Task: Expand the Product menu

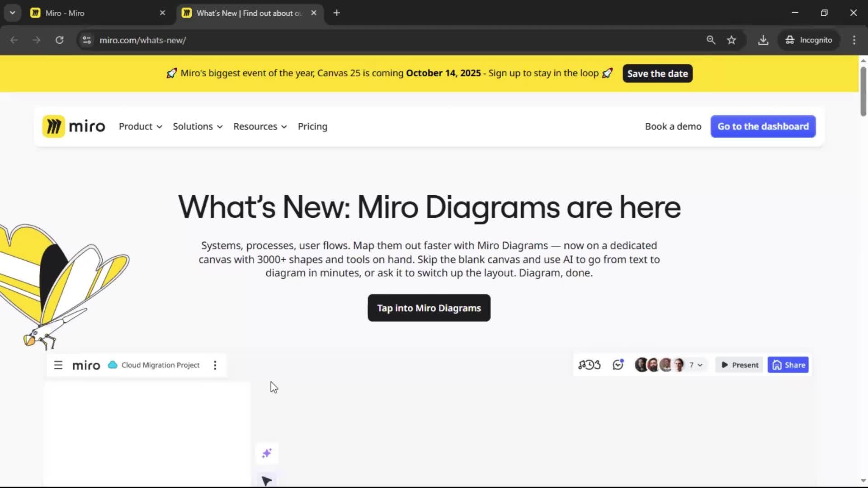Action: tap(140, 127)
